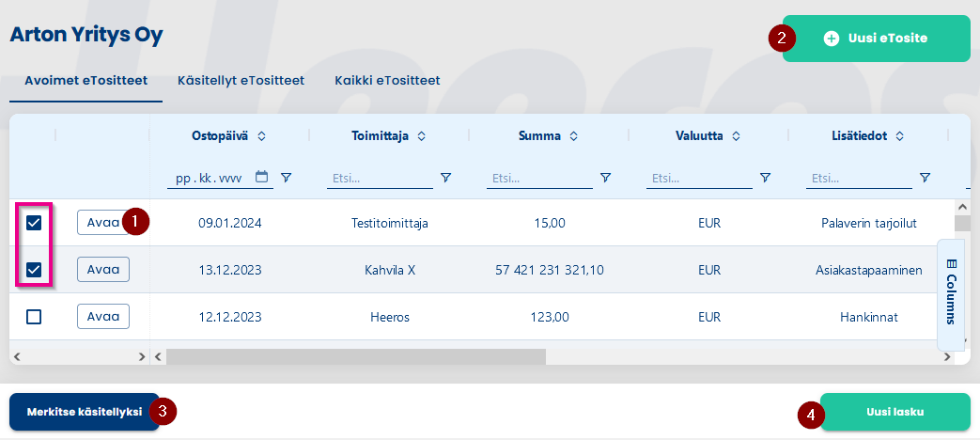This screenshot has height=440, width=980.
Task: Switch to Käsitellyt eTositteet tab
Action: click(x=241, y=81)
